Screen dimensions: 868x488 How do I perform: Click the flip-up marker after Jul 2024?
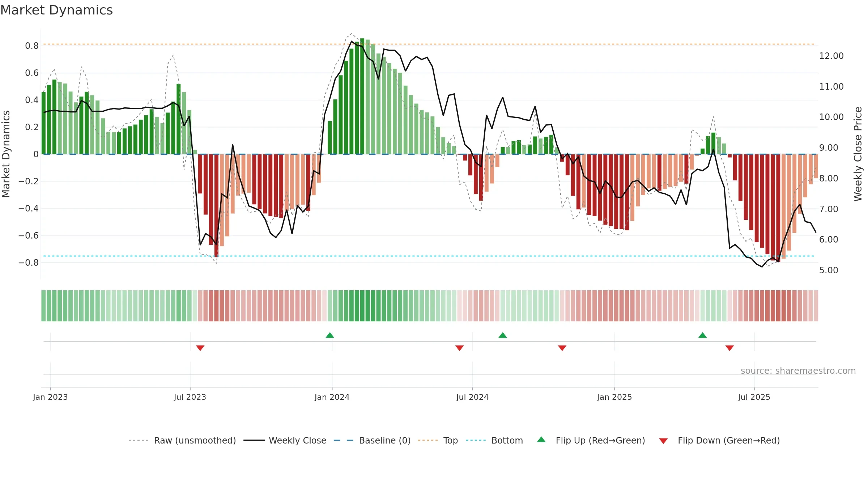(x=503, y=335)
